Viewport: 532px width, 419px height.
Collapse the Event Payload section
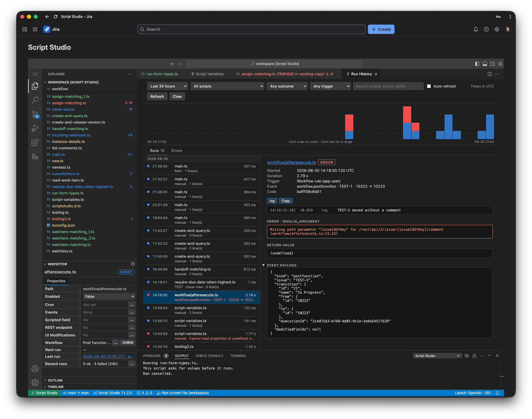(x=264, y=265)
